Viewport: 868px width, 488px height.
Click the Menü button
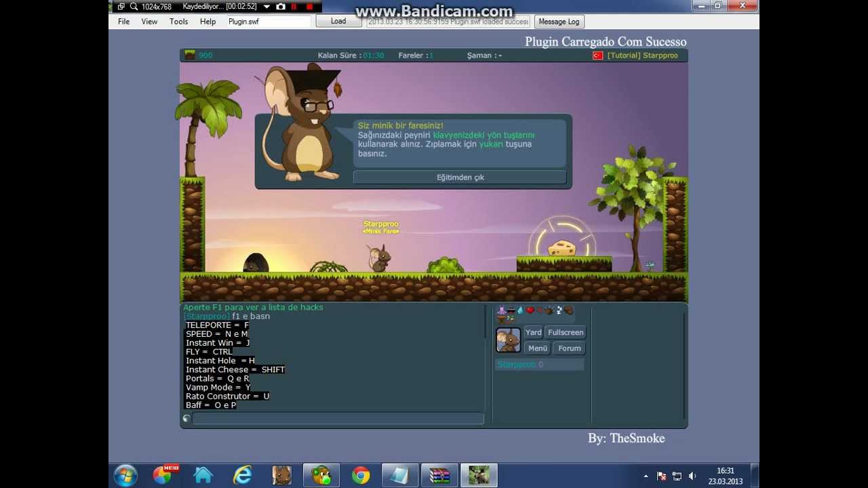pos(538,348)
